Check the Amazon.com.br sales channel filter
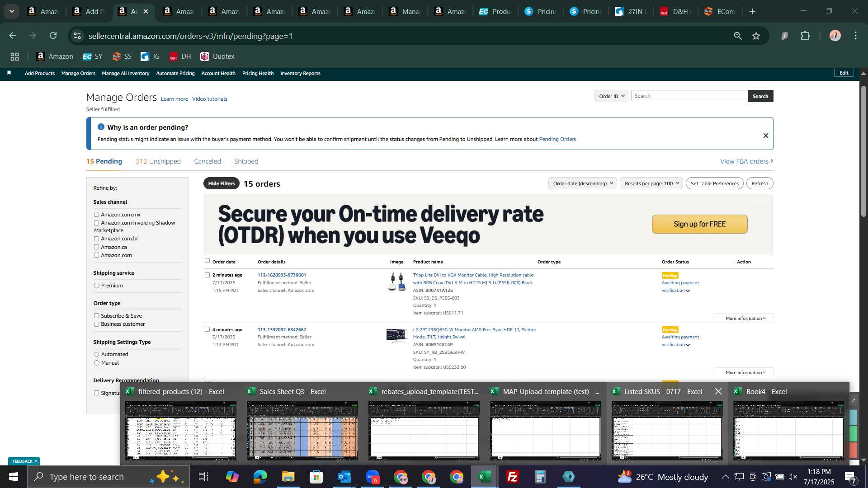Screen dimensions: 868x488 (x=96, y=239)
